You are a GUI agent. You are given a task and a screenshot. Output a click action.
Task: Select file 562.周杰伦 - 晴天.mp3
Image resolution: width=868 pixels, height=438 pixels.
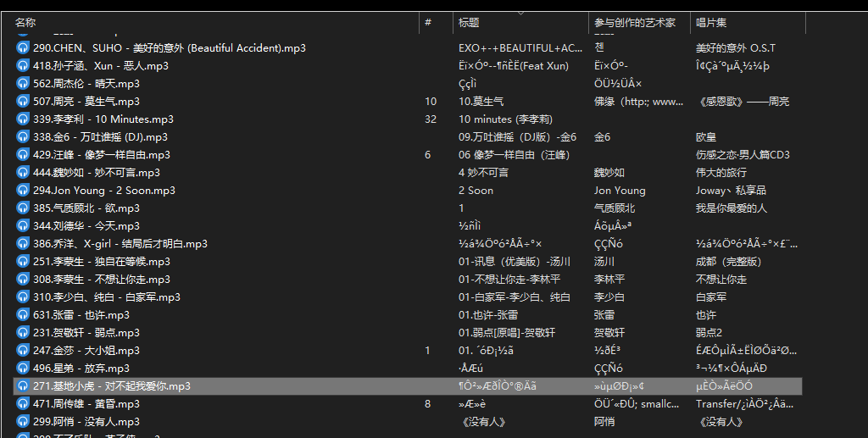(x=86, y=84)
